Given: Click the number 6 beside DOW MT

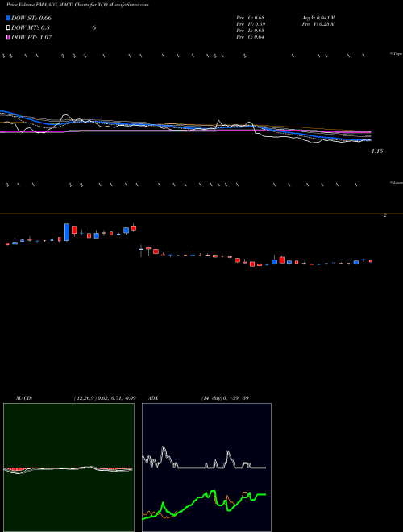Looking at the screenshot, I should (x=94, y=28).
